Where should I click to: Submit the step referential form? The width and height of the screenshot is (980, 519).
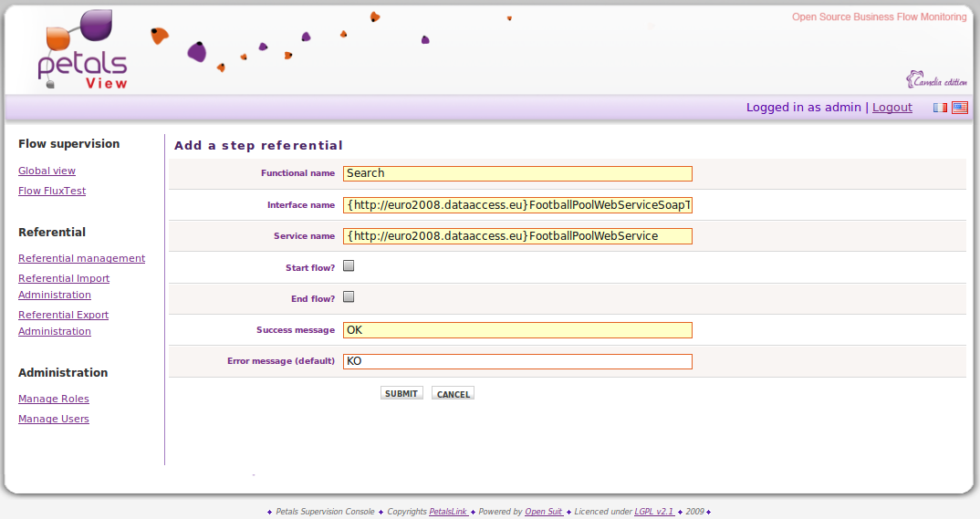[401, 394]
